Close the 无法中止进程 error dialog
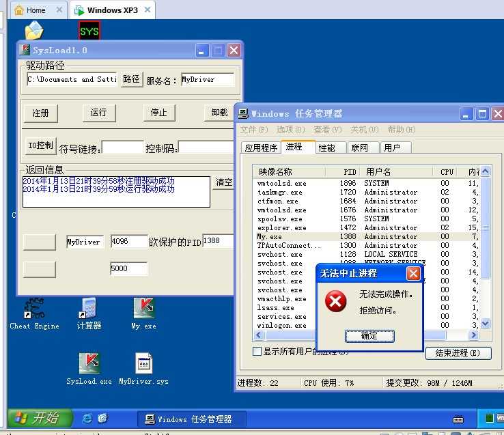This screenshot has height=435, width=504. [413, 274]
